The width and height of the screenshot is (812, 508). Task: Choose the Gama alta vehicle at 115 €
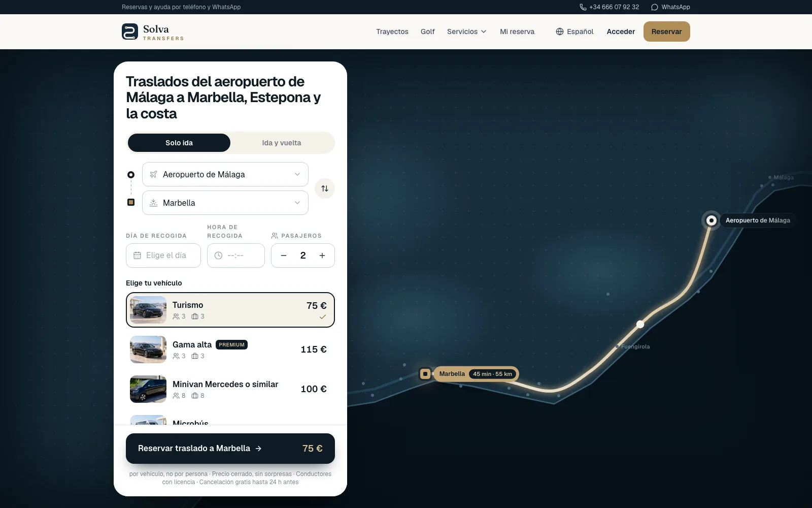(x=230, y=350)
